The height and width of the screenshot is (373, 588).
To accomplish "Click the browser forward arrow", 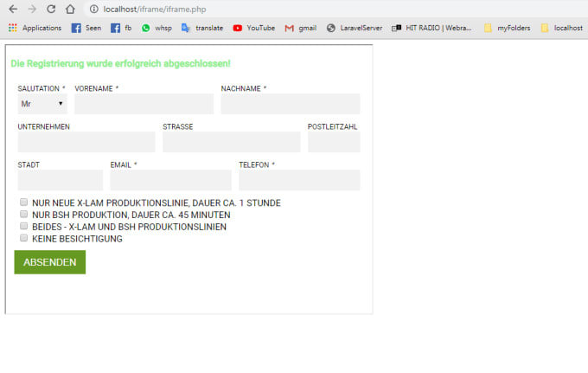I will [x=32, y=9].
